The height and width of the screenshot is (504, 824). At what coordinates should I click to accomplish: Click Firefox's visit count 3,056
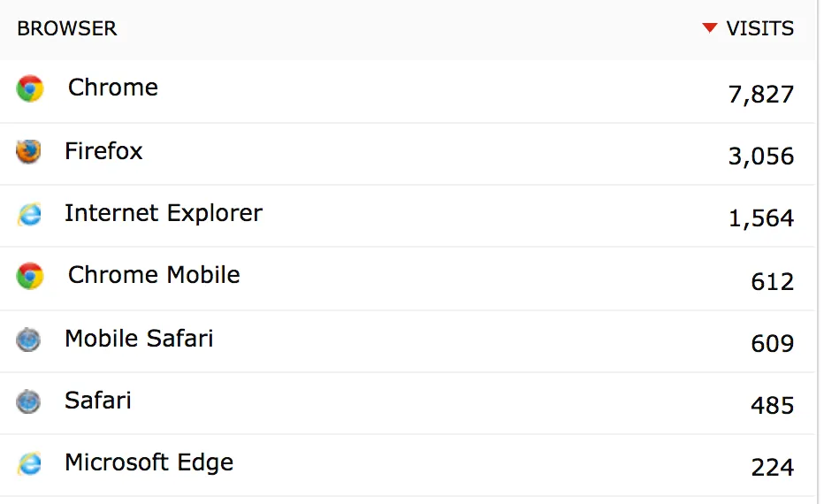point(761,157)
